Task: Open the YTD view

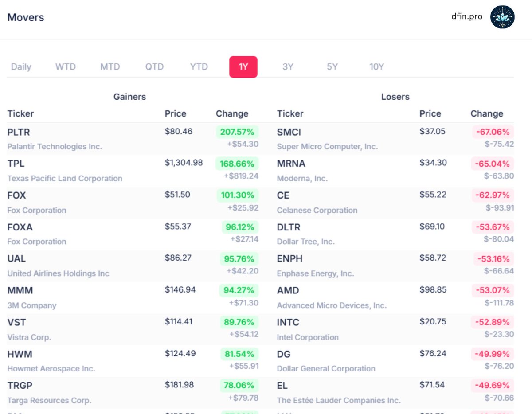Action: [x=198, y=66]
